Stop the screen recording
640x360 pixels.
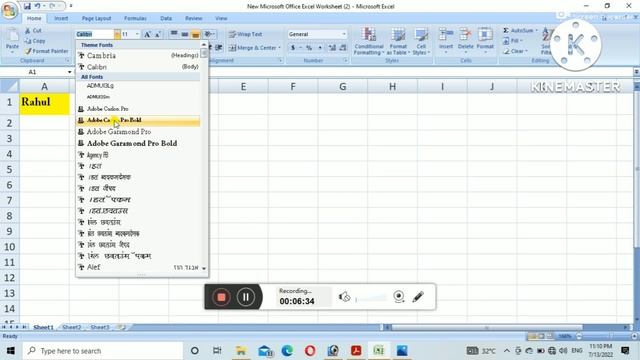click(221, 297)
